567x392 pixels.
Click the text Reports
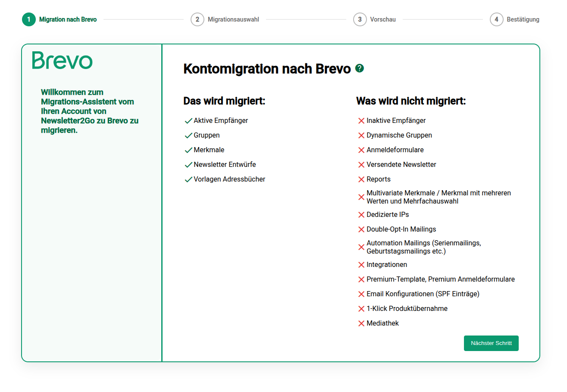(x=379, y=179)
